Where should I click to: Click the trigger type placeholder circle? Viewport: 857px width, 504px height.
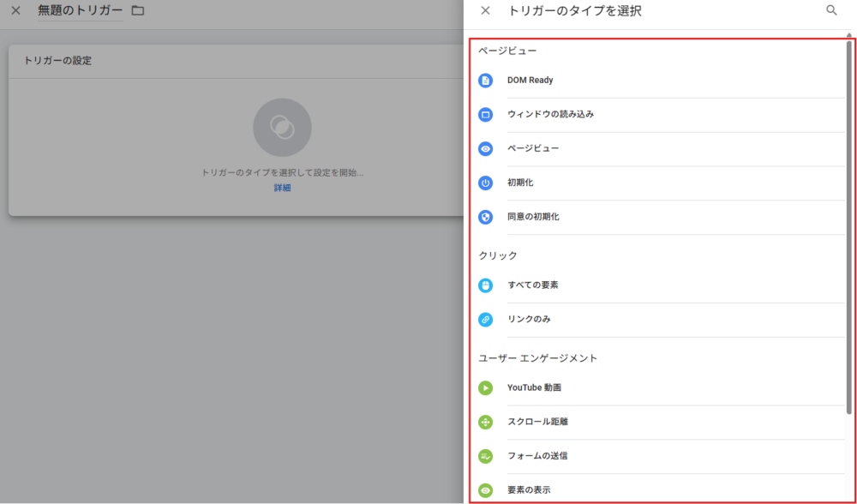282,128
